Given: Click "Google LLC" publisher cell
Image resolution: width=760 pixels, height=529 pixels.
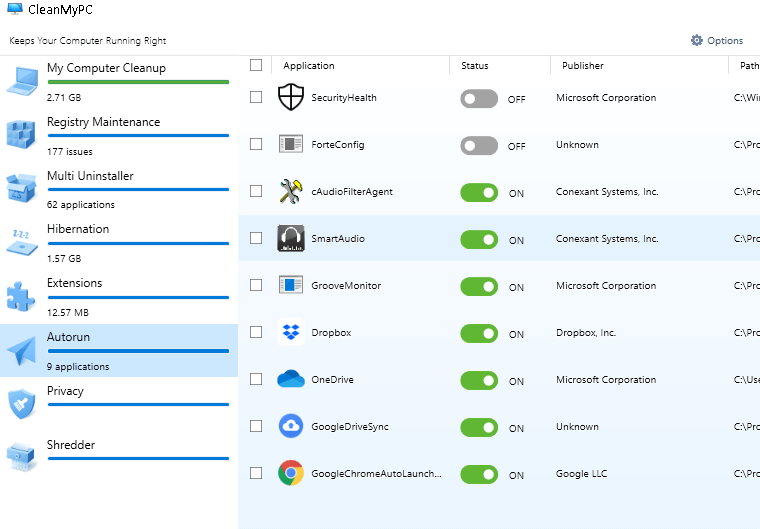Looking at the screenshot, I should pos(581,474).
